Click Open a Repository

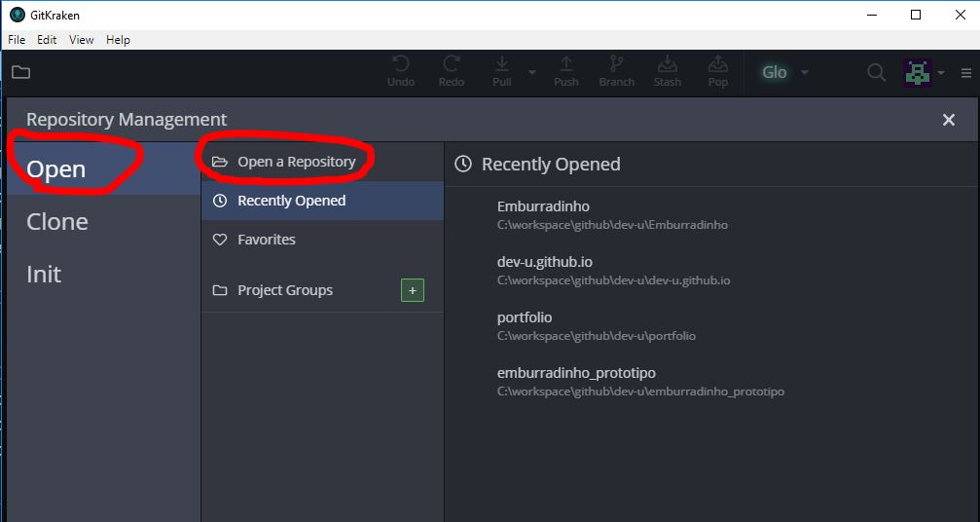click(296, 162)
